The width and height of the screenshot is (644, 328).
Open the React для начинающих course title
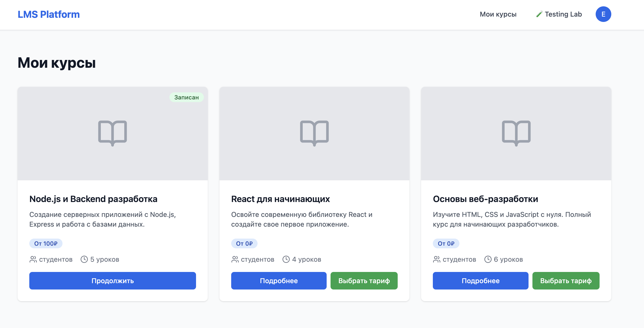click(x=280, y=199)
